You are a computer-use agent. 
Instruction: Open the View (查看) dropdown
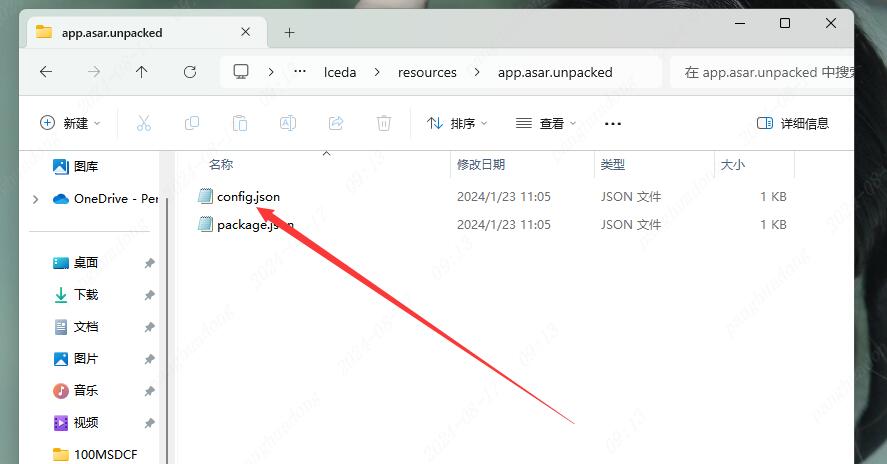pos(546,123)
